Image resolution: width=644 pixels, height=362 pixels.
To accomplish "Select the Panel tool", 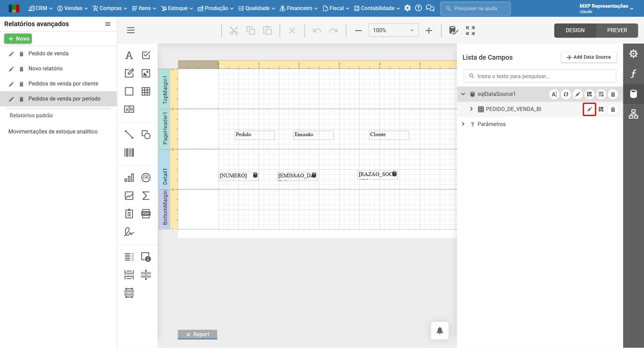I will [x=129, y=92].
